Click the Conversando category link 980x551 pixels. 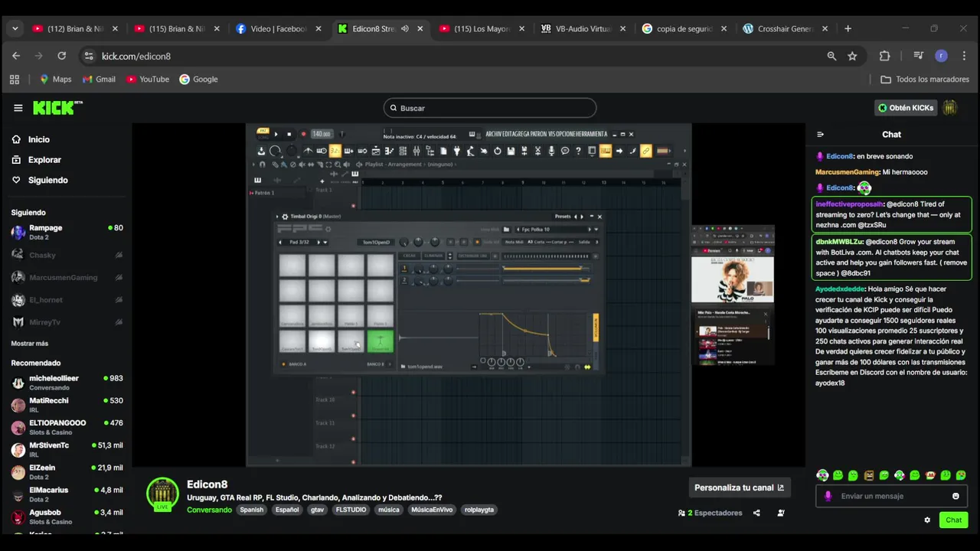tap(209, 510)
